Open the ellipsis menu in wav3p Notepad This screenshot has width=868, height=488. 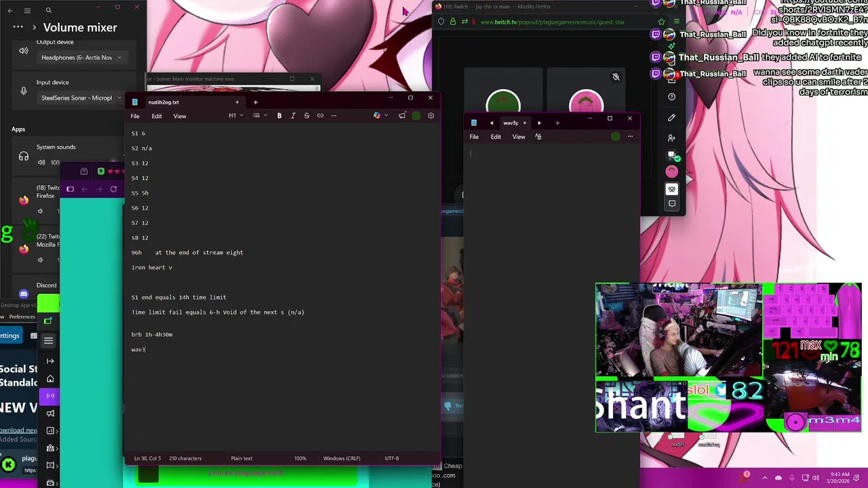click(x=630, y=137)
